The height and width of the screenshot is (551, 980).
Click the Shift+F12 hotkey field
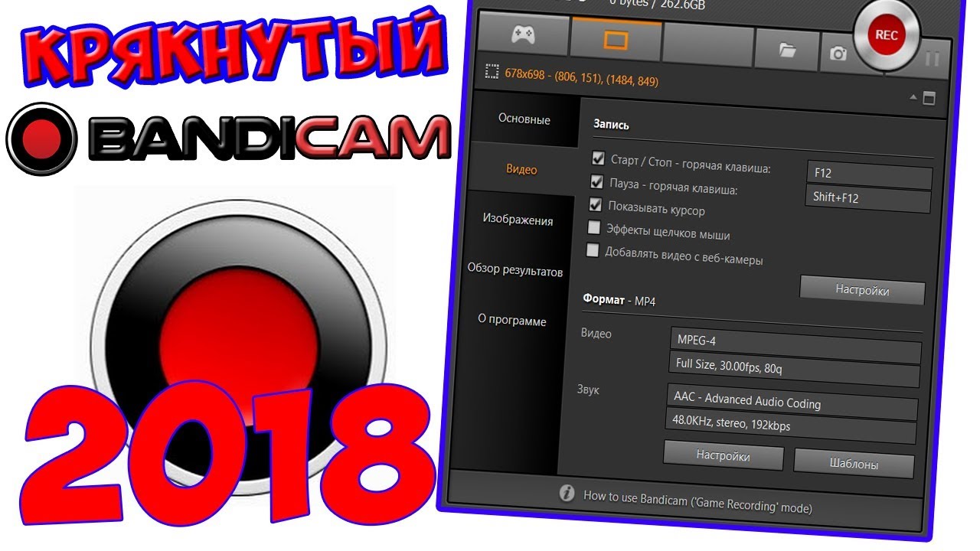click(867, 199)
